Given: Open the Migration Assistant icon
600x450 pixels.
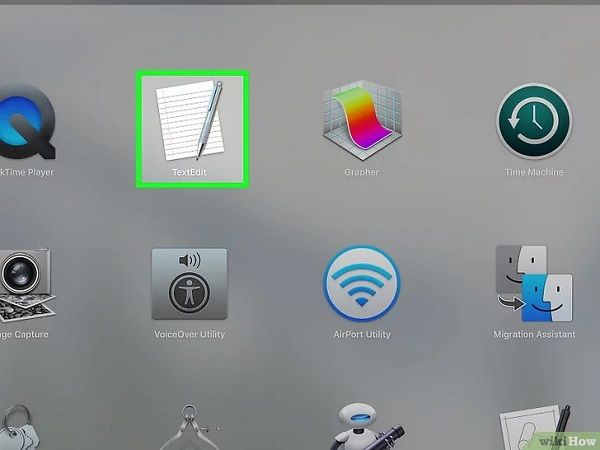Looking at the screenshot, I should coord(533,283).
